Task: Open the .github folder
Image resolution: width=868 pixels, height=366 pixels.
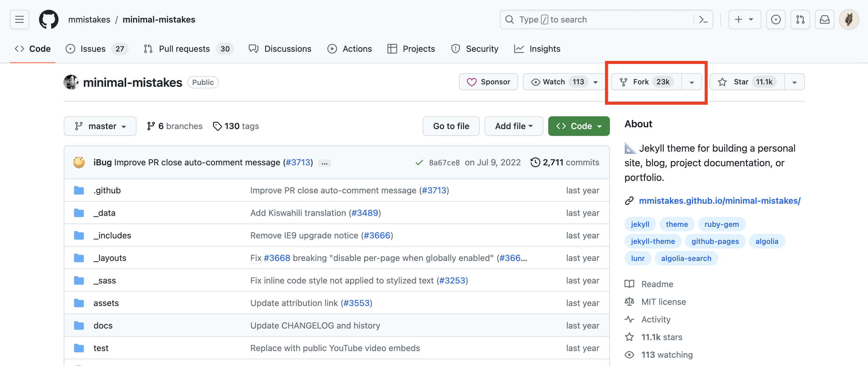Action: pos(107,190)
